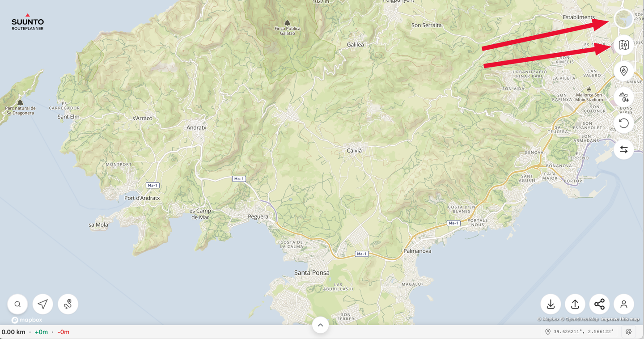This screenshot has width=644, height=339.
Task: Start drawing a route with waypoints
Action: coord(68,304)
